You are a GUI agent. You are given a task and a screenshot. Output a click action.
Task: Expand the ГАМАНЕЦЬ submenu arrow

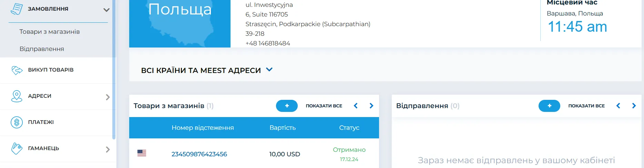(108, 149)
